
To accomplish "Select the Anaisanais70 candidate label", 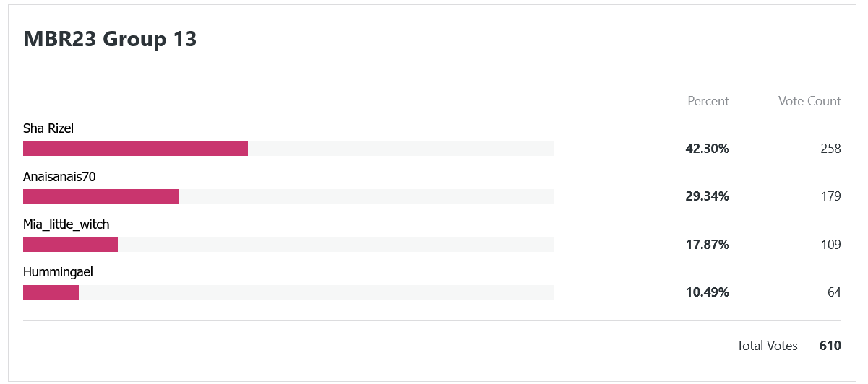I will pos(59,176).
